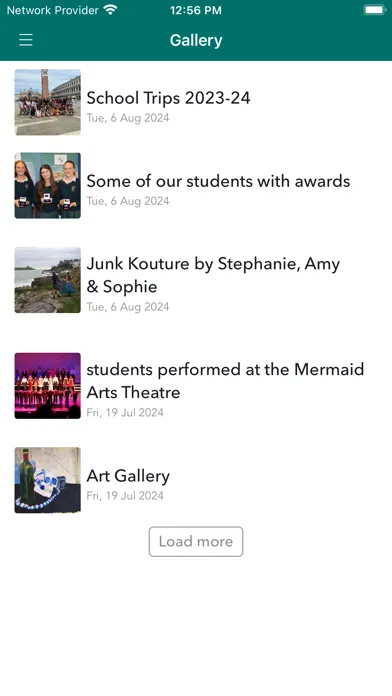This screenshot has height=696, width=392.
Task: Open the hamburger menu icon
Action: coord(26,40)
